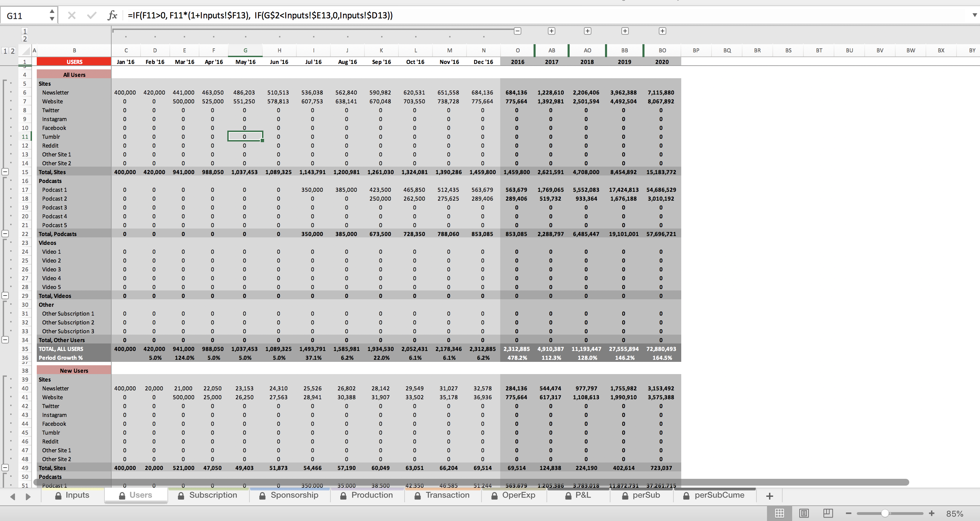Zoom in with the plus button

tap(932, 514)
